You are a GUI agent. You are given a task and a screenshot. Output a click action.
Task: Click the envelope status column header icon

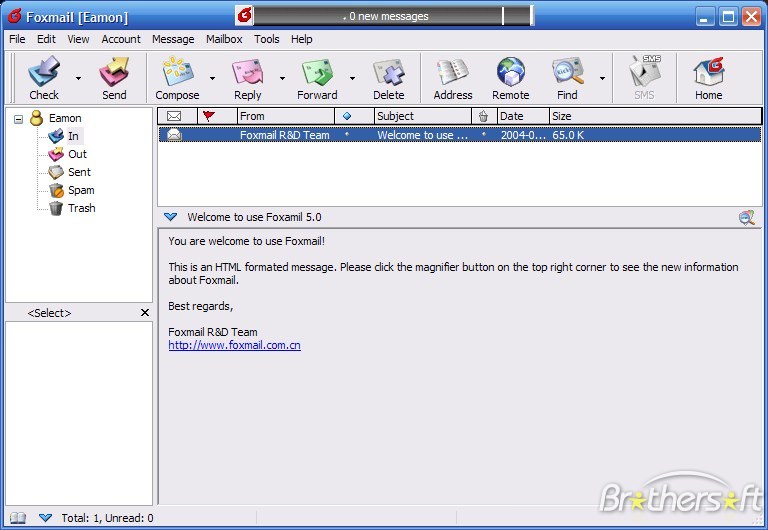(x=174, y=116)
